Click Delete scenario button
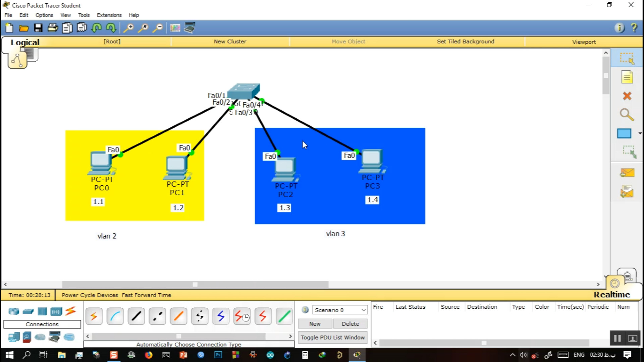Image resolution: width=644 pixels, height=362 pixels. tap(350, 324)
